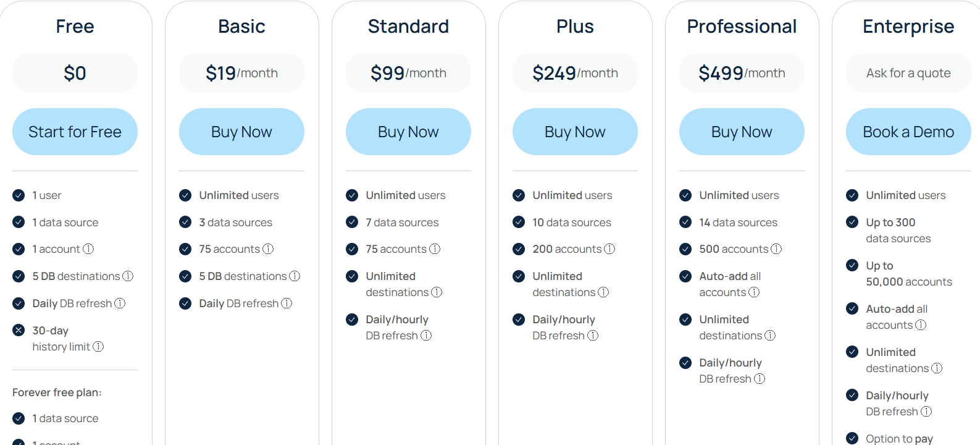
Task: Click the crossed circle next to 30-day history limit
Action: (x=18, y=330)
